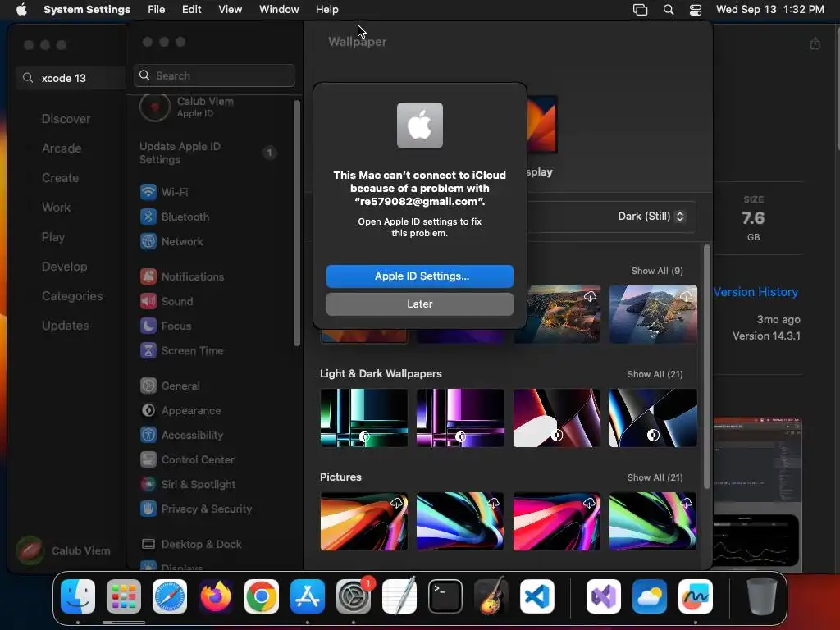This screenshot has width=840, height=630.
Task: Launch Visual Studio from the Dock
Action: (604, 596)
